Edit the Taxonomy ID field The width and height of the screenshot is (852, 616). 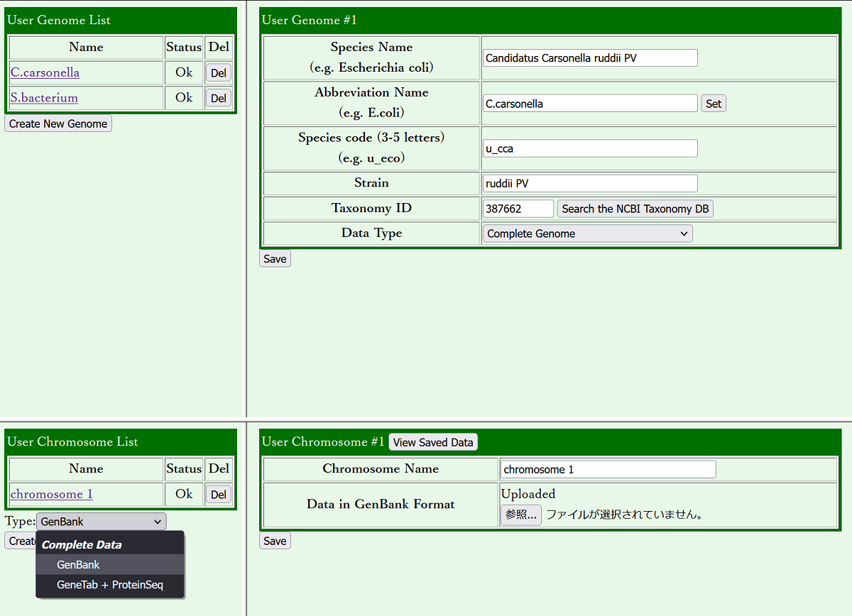[518, 209]
